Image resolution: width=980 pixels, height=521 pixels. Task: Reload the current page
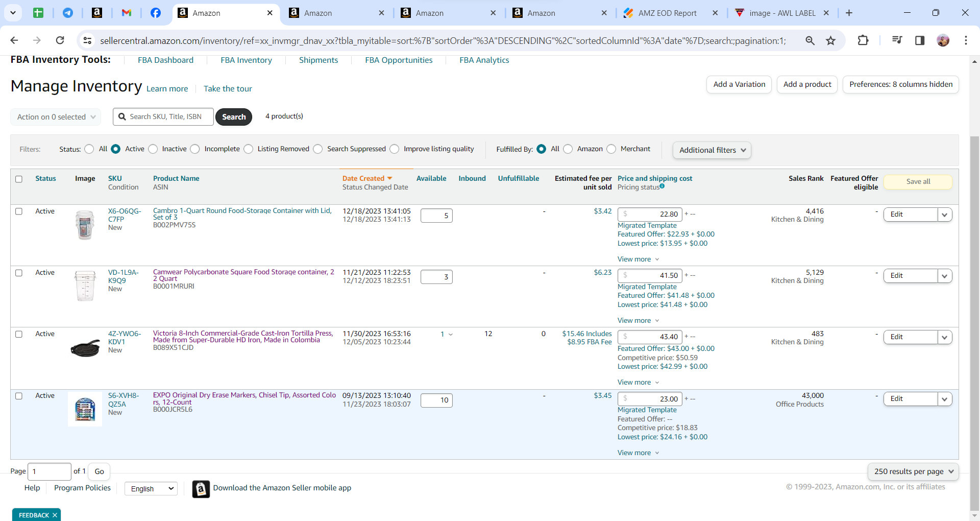[60, 40]
